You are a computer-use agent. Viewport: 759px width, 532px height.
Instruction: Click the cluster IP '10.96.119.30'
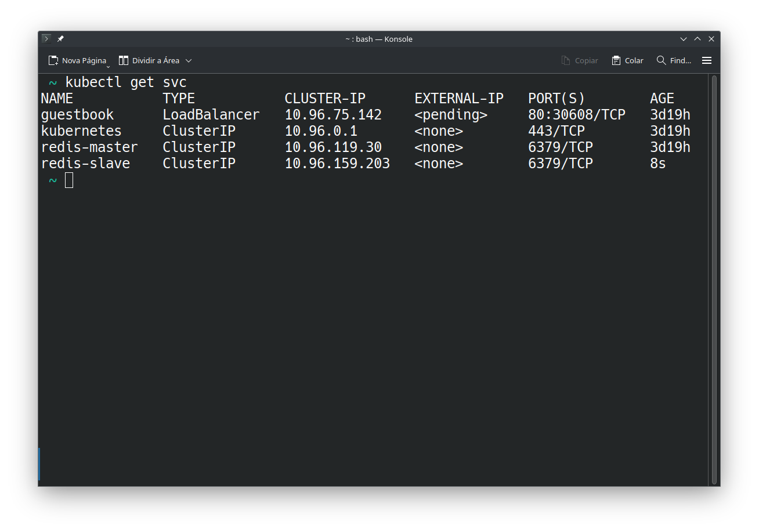333,147
